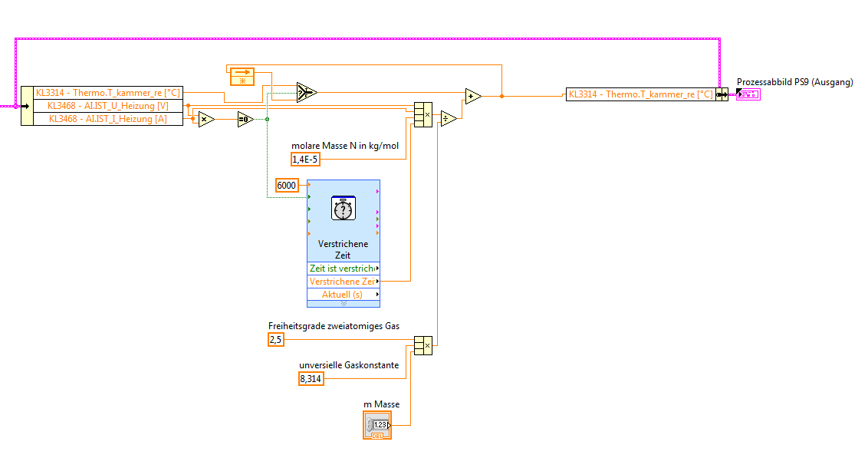Click 'KL3468 - AI.IST_U_Heizung [V]' unbundle element
Viewport: 868px width, 468px height.
pos(108,106)
